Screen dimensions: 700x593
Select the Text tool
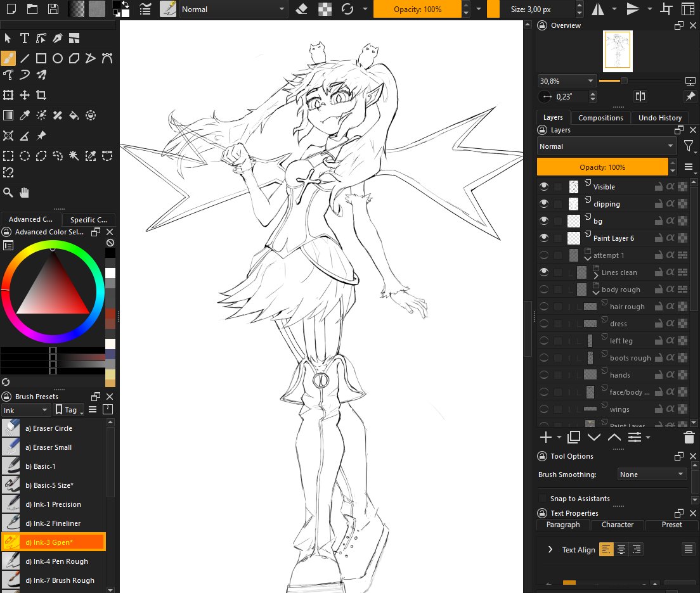[25, 39]
